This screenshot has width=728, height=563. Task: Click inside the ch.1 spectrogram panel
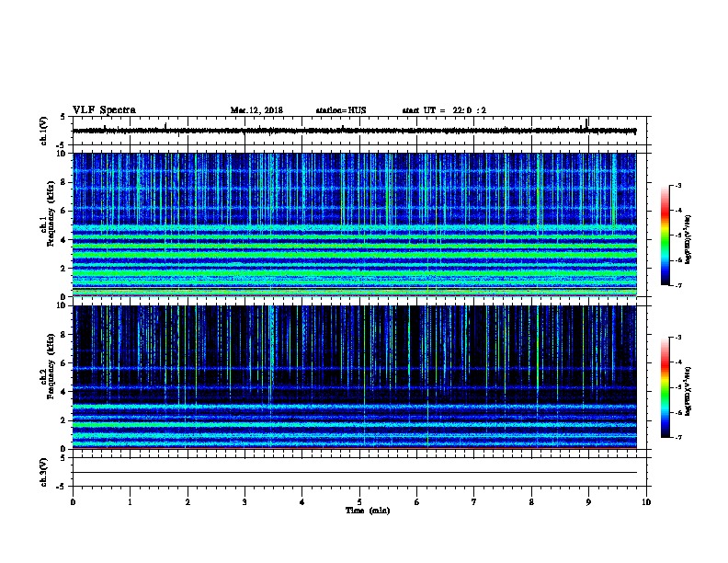(355, 224)
